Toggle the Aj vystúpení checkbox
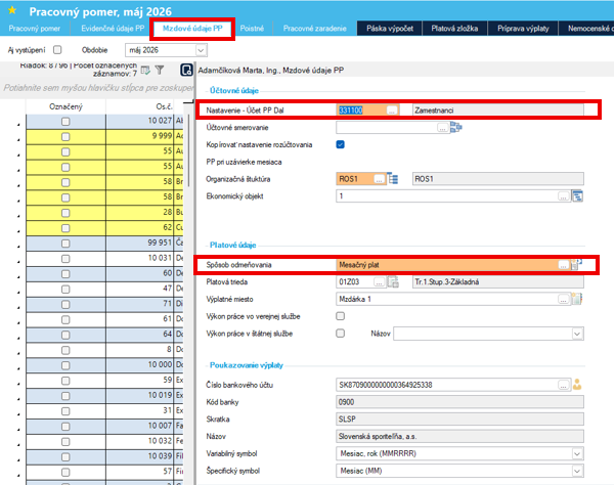 [58, 50]
